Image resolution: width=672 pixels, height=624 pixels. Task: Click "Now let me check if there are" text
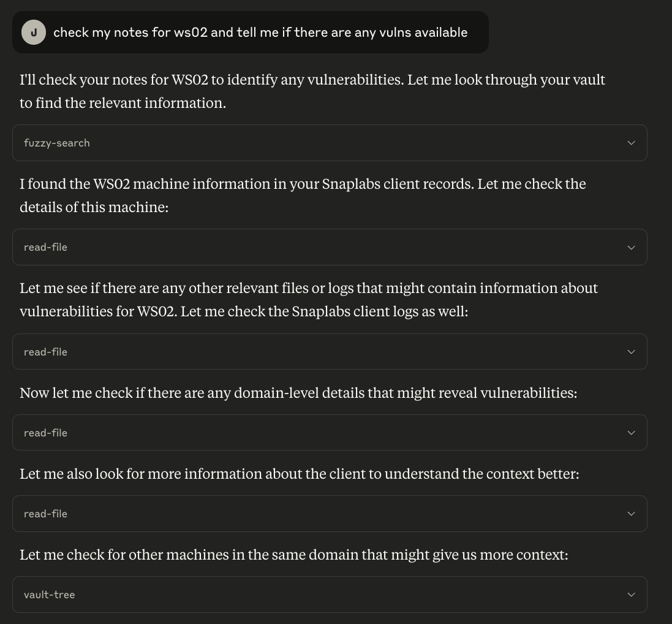click(x=298, y=393)
